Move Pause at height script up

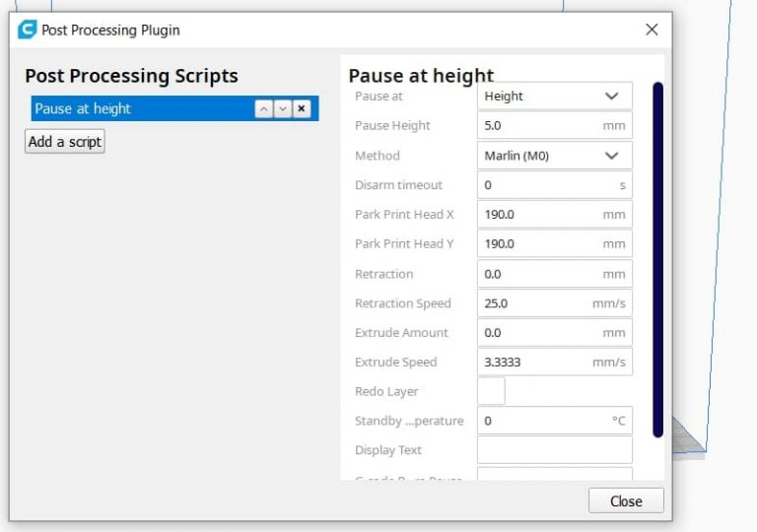point(263,109)
